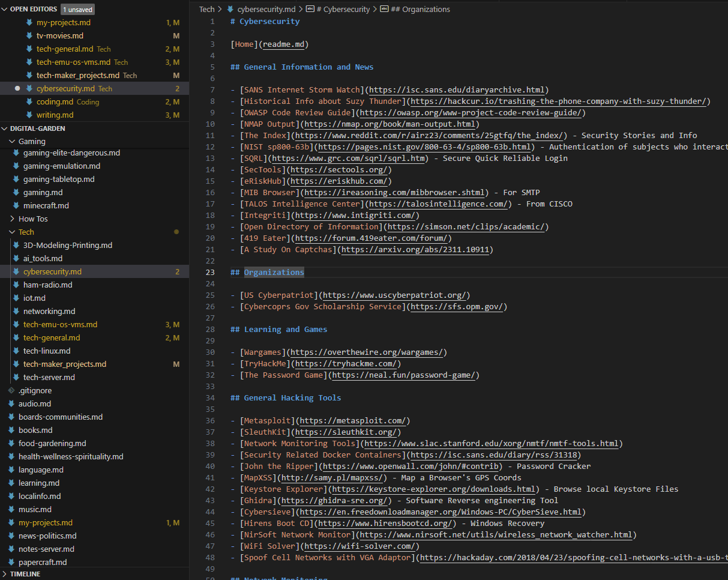The width and height of the screenshot is (728, 580).
Task: Open the SANS Internet Storm Watch URL link
Action: pos(457,90)
